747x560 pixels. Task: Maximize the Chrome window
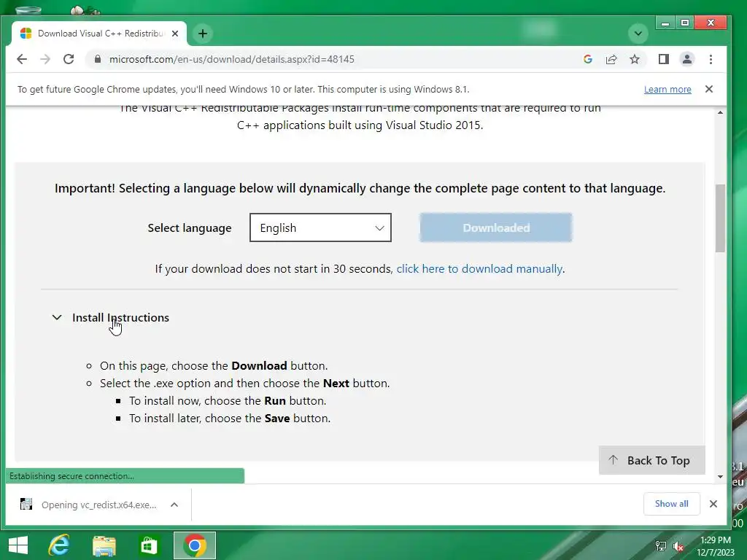[x=684, y=23]
